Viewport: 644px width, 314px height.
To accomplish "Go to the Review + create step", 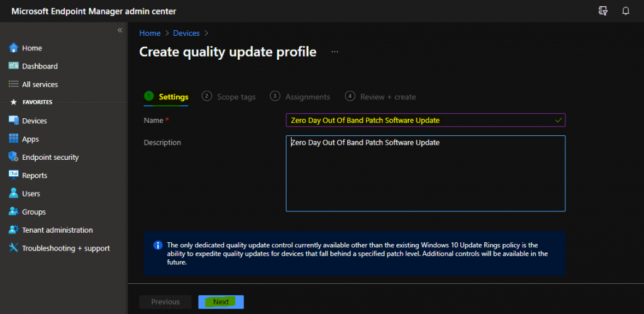I will [x=380, y=97].
